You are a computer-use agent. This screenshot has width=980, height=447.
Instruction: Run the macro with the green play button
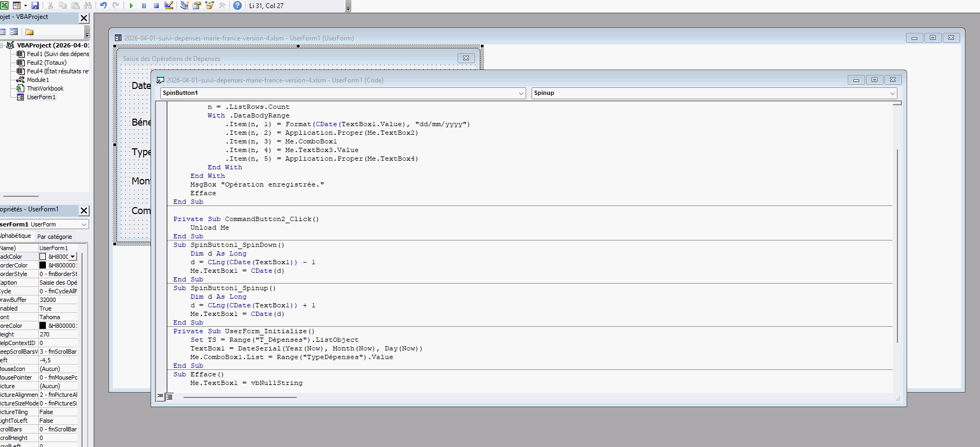(131, 5)
